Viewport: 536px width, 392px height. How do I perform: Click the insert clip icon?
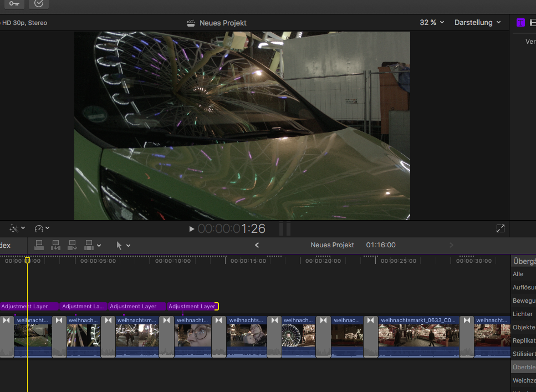coord(56,245)
